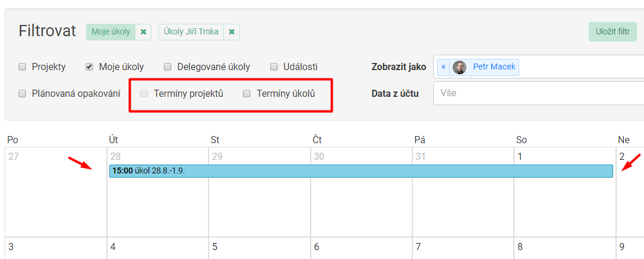Image resolution: width=644 pixels, height=259 pixels.
Task: Remove the Moje úkoly filter tag
Action: 143,32
